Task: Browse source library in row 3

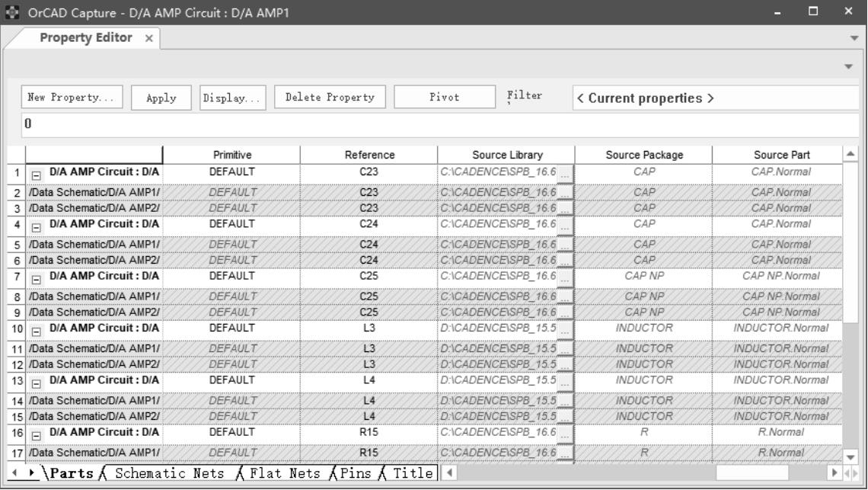Action: coord(565,208)
